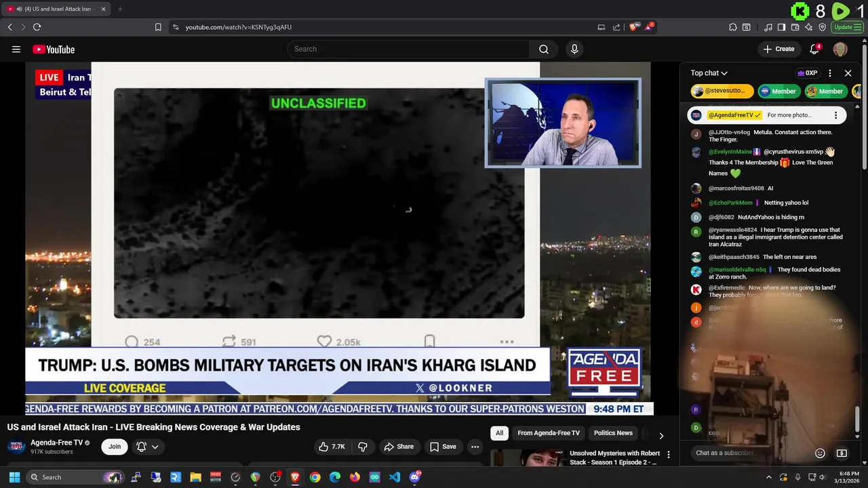
Task: Open the Agenda-Free TV channel avatar
Action: 17,447
